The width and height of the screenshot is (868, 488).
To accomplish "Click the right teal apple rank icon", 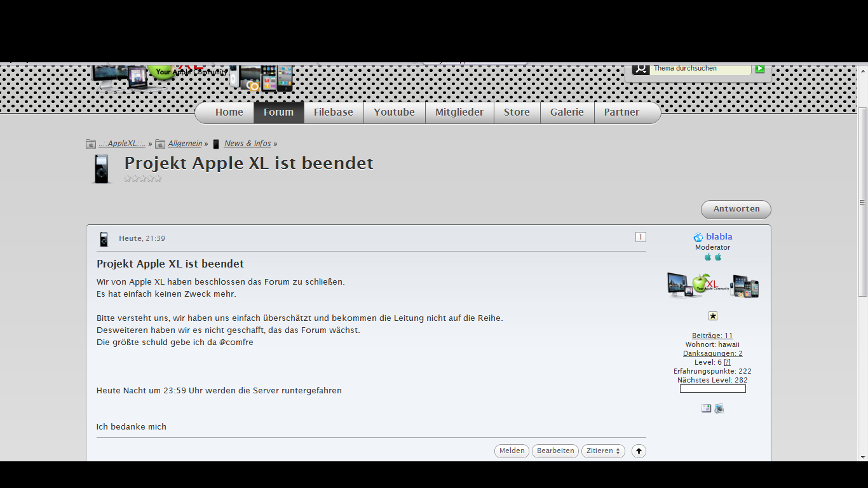I will pos(718,257).
